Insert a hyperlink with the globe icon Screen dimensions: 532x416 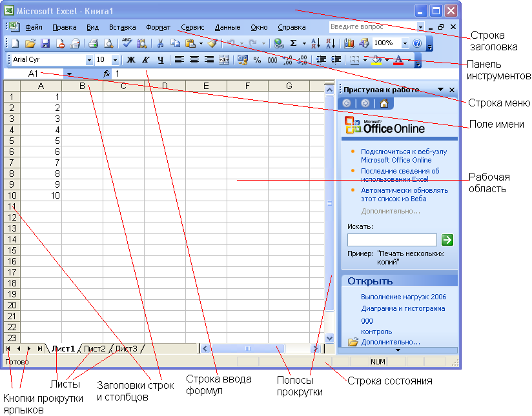click(278, 43)
